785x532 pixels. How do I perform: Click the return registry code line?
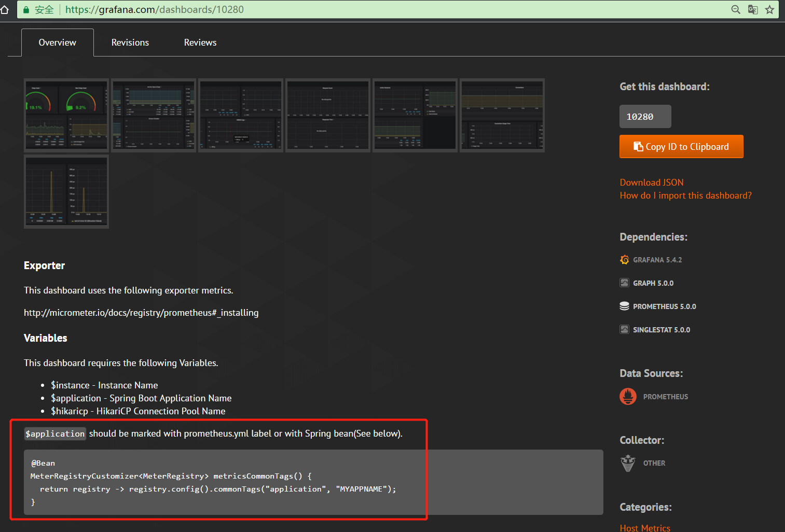click(218, 489)
